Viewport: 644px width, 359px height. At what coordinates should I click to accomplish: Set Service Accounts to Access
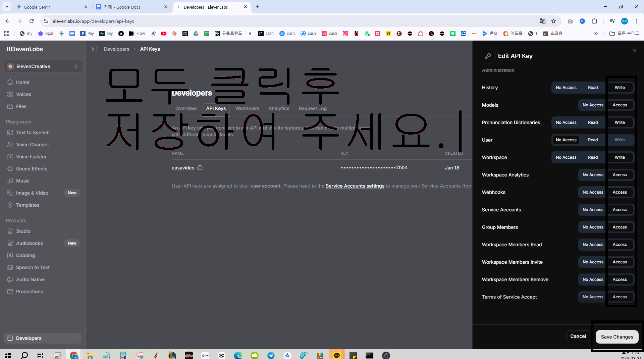(x=620, y=210)
